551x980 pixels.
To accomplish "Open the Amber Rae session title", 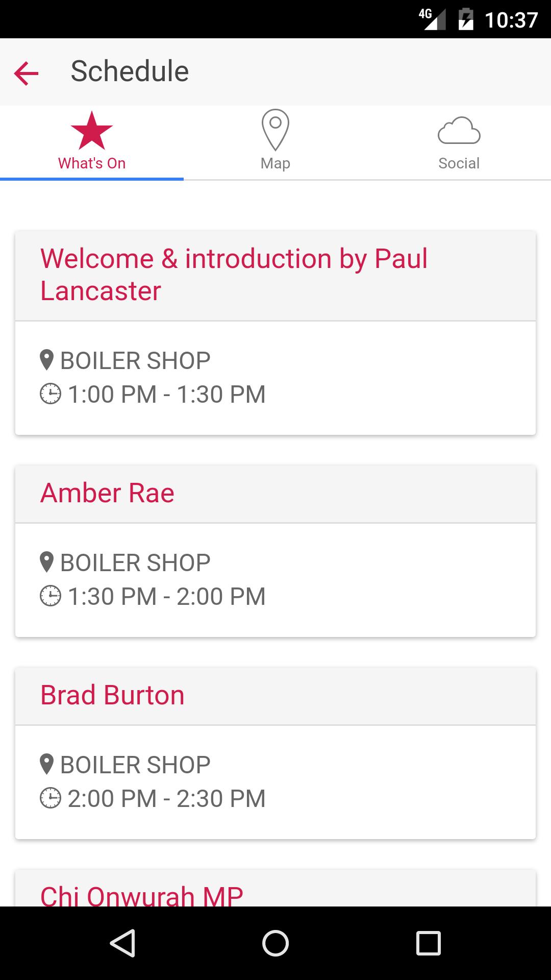I will click(x=107, y=493).
